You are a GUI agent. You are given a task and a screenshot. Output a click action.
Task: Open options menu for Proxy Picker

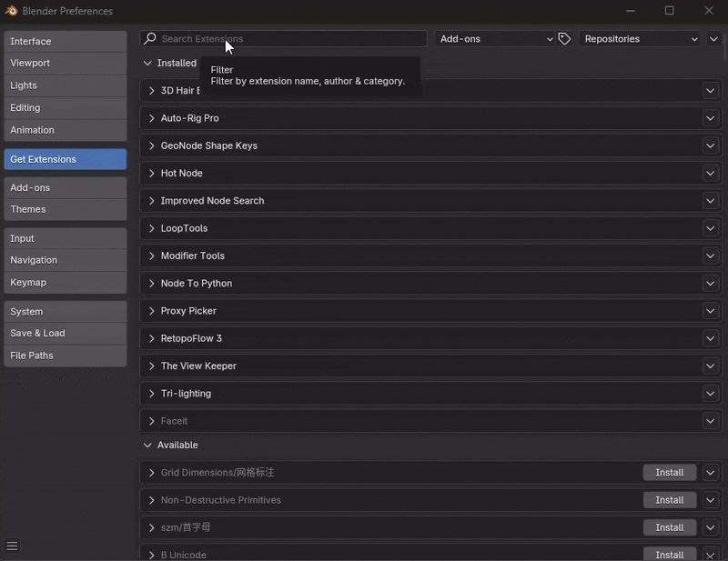point(710,310)
